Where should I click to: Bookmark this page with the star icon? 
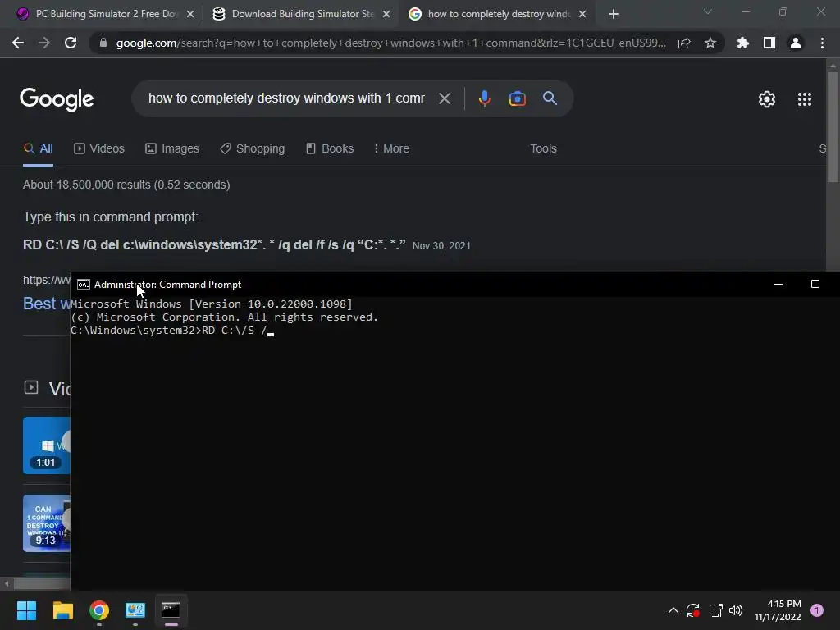(x=710, y=43)
